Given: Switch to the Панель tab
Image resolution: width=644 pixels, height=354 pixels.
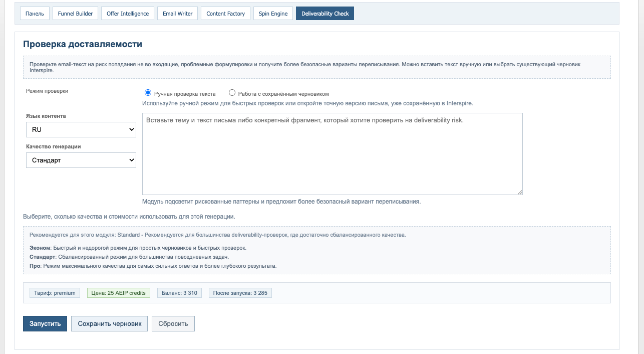Looking at the screenshot, I should coord(34,13).
